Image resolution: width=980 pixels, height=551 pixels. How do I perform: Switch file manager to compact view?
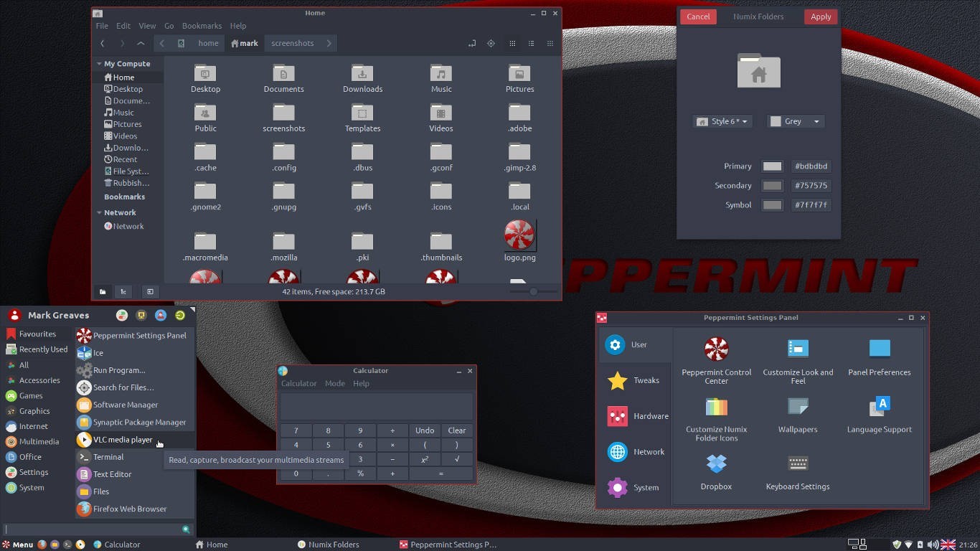point(550,43)
